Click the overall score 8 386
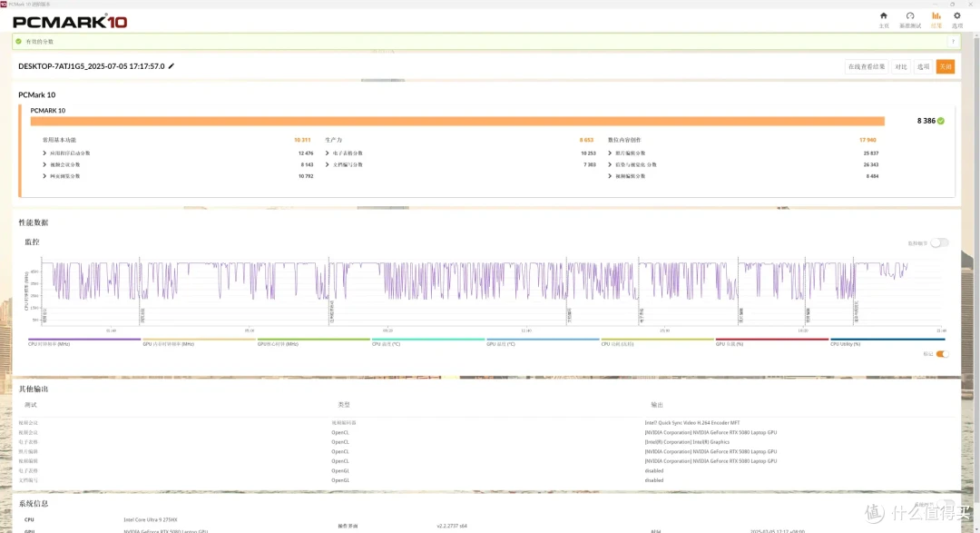Viewport: 980px width, 533px height. pyautogui.click(x=926, y=121)
